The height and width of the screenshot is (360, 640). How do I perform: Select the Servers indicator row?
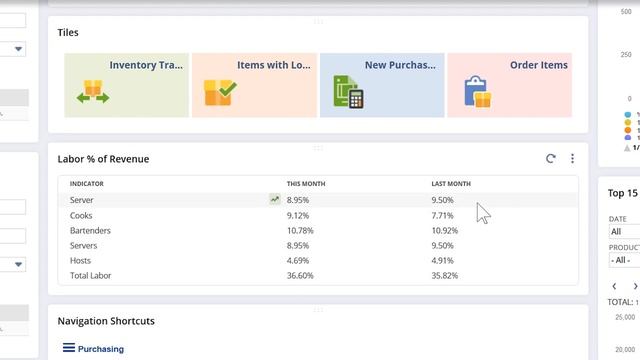tap(318, 245)
